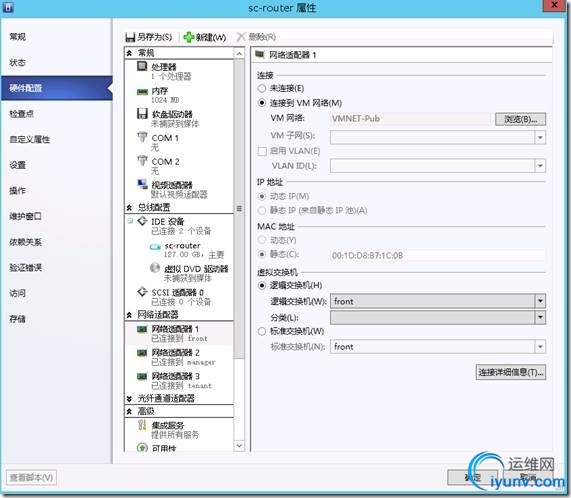This screenshot has height=498, width=571.
Task: Open the Hardware Configuration (硬件配置) page
Action: pos(56,88)
